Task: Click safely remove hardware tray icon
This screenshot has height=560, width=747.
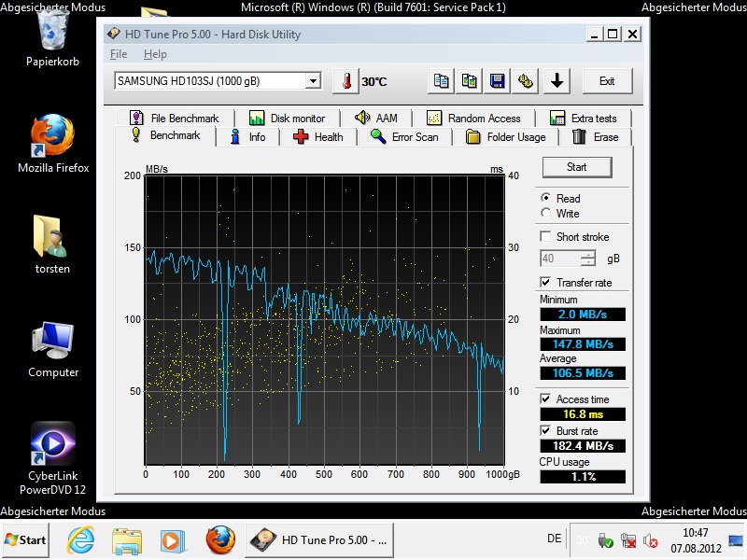Action: pos(605,540)
